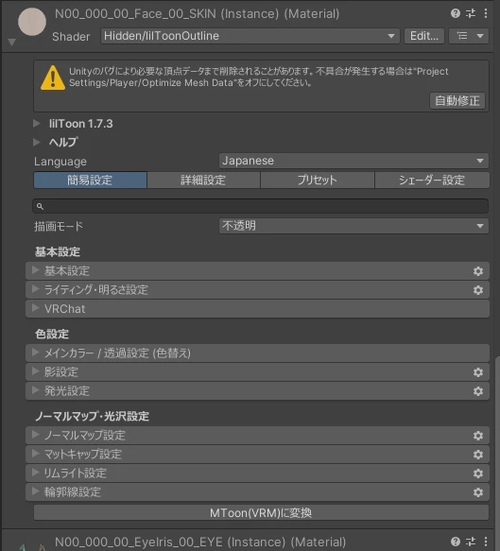The width and height of the screenshot is (500, 551).
Task: Click the MToon(VRM)に変換 button
Action: (x=261, y=513)
